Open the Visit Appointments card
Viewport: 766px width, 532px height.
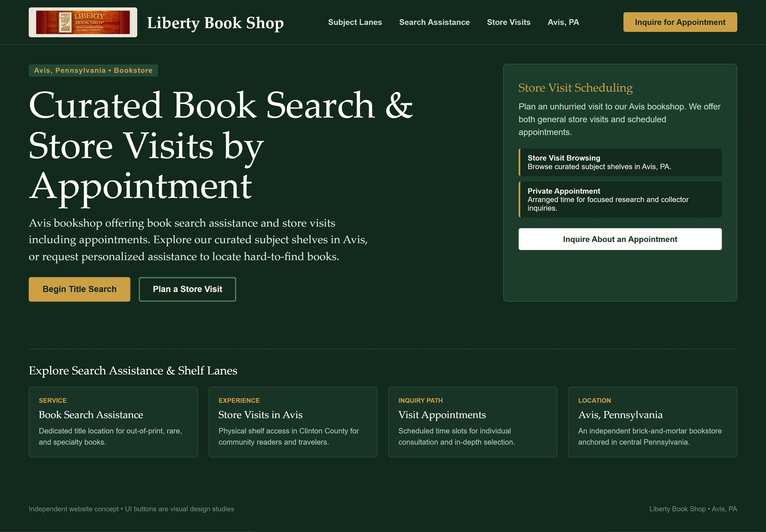click(473, 422)
